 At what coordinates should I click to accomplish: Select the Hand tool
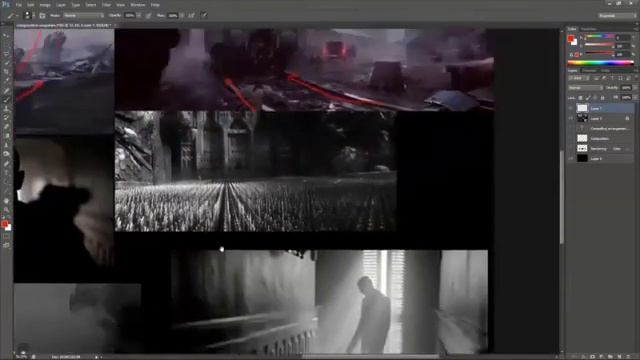(x=6, y=201)
